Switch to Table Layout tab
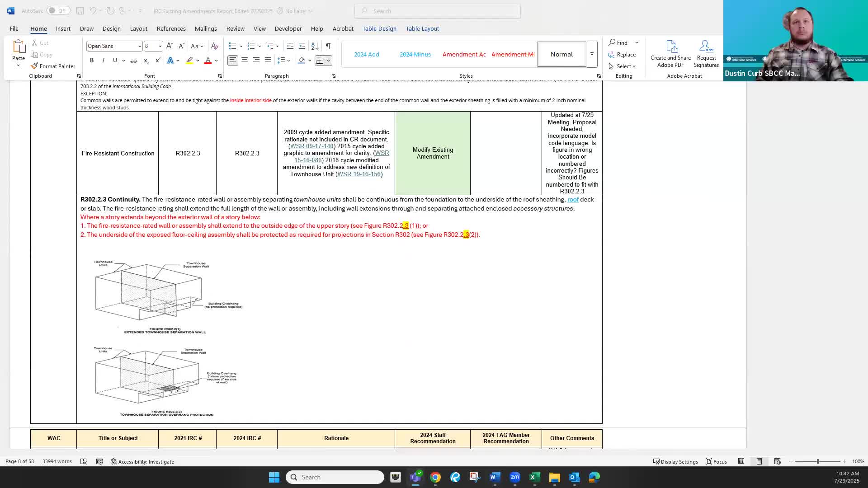 [422, 28]
